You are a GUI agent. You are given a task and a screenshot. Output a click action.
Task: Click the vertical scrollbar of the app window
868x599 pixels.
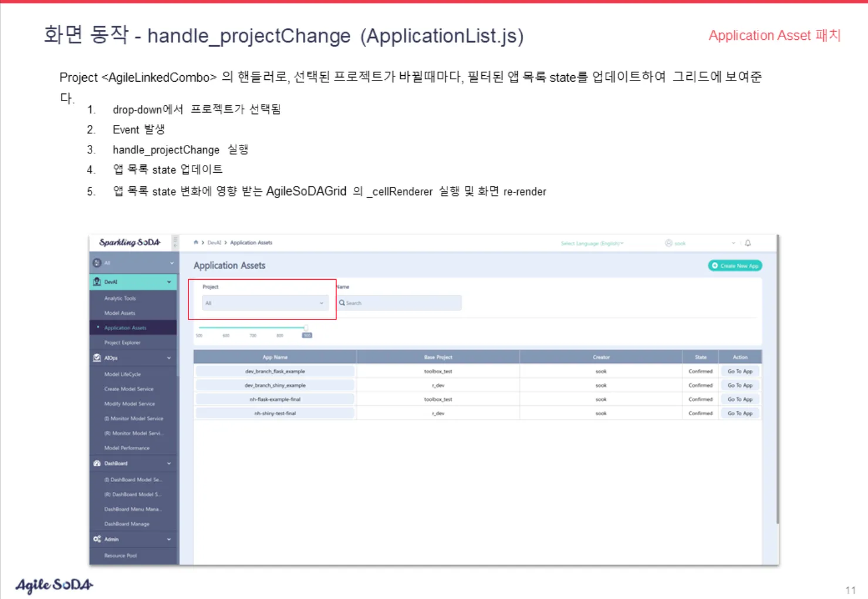(x=778, y=379)
